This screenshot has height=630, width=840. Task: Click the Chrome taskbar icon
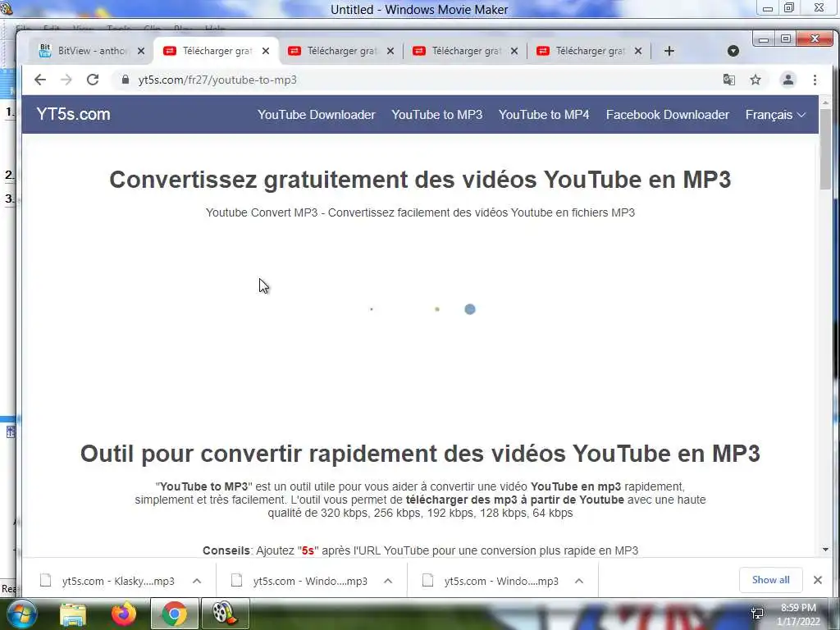pos(175,614)
